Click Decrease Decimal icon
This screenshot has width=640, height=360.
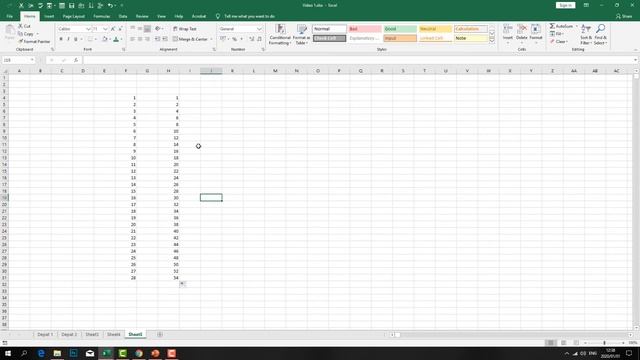pyautogui.click(x=259, y=39)
